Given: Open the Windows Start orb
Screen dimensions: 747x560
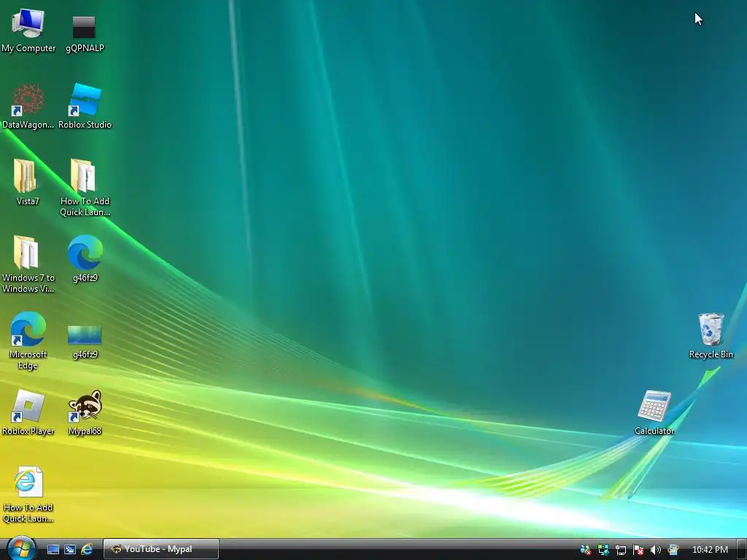Looking at the screenshot, I should (21, 548).
